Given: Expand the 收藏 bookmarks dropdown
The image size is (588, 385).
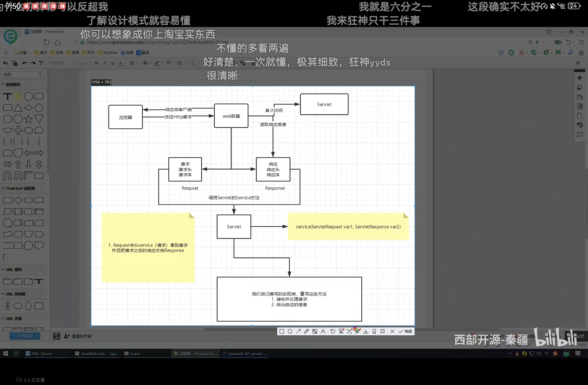Looking at the screenshot, I should 23,53.
